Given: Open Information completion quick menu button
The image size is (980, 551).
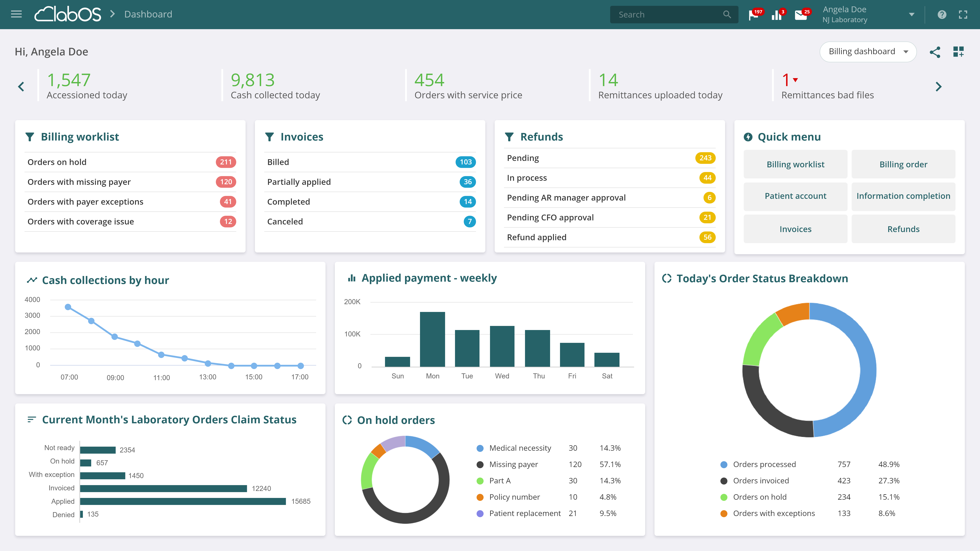Looking at the screenshot, I should click(903, 196).
